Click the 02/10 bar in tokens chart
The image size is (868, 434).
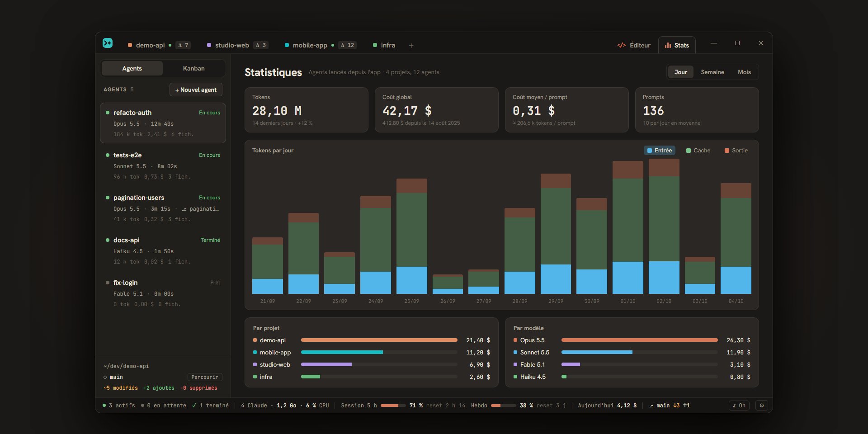tap(664, 226)
